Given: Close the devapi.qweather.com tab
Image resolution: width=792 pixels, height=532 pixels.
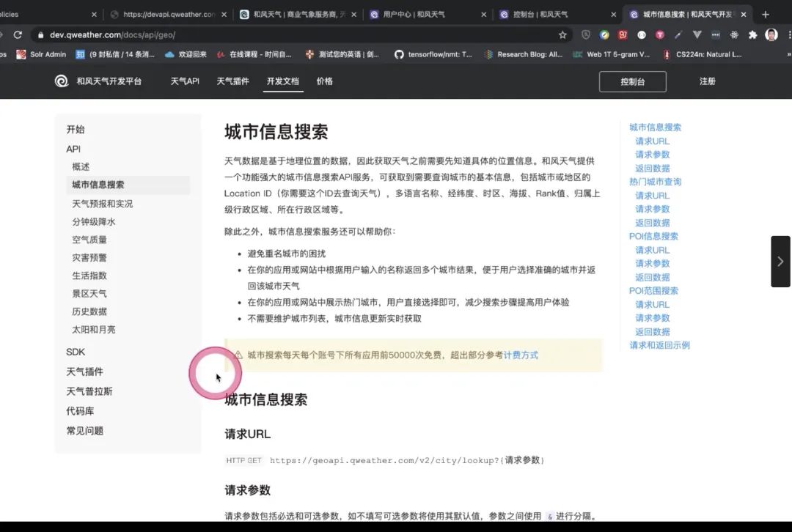Looking at the screenshot, I should pyautogui.click(x=224, y=15).
